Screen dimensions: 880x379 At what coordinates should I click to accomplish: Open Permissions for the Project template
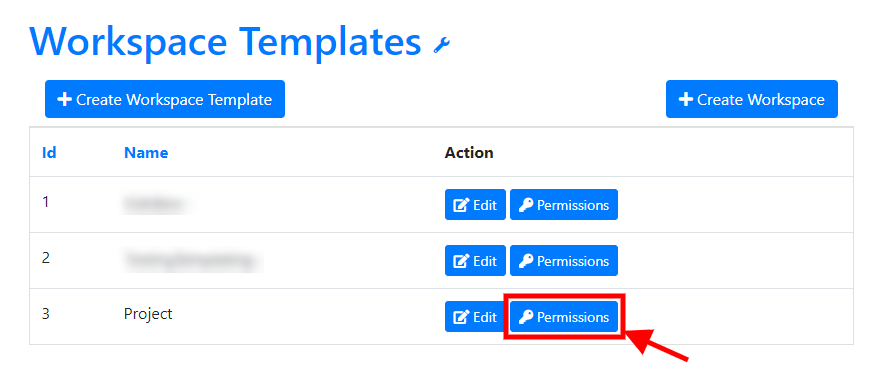point(563,317)
